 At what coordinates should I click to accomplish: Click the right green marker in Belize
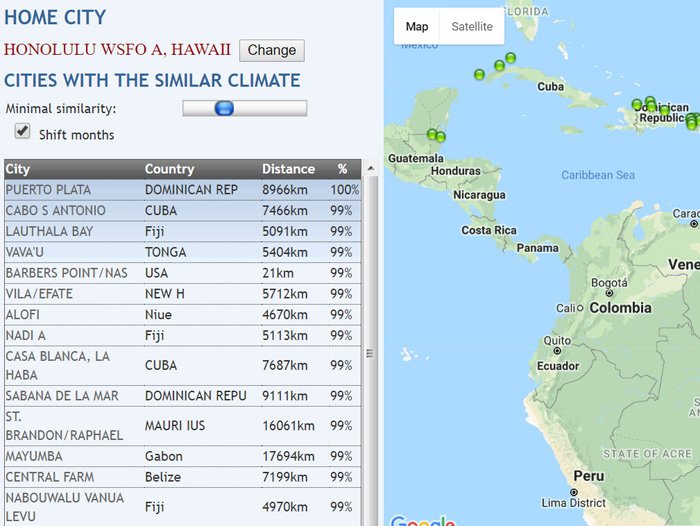click(x=441, y=137)
